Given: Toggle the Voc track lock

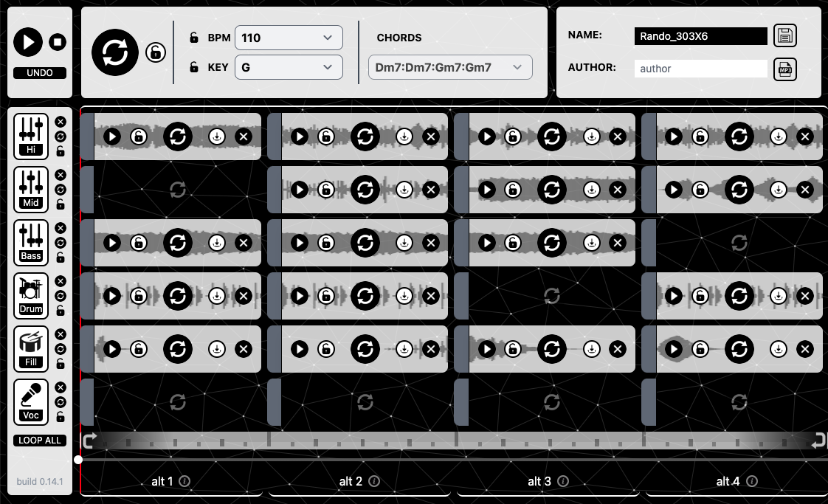Looking at the screenshot, I should tap(61, 417).
